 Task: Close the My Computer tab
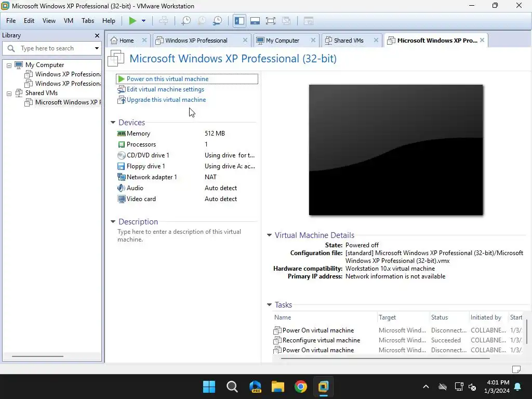[313, 40]
